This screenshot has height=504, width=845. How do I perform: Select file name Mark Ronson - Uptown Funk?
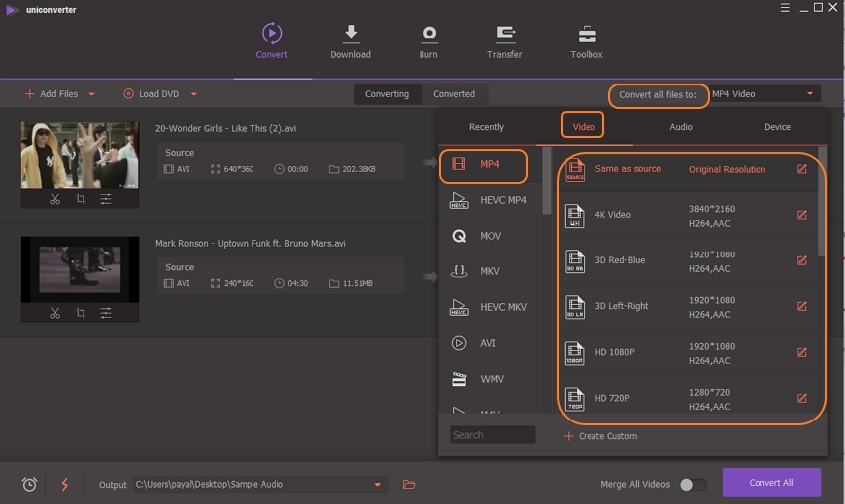coord(251,244)
